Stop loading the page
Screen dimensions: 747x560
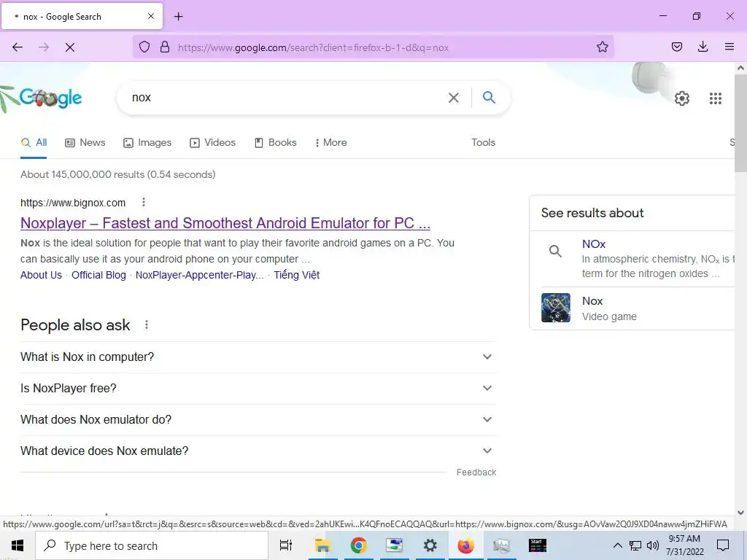click(x=70, y=47)
